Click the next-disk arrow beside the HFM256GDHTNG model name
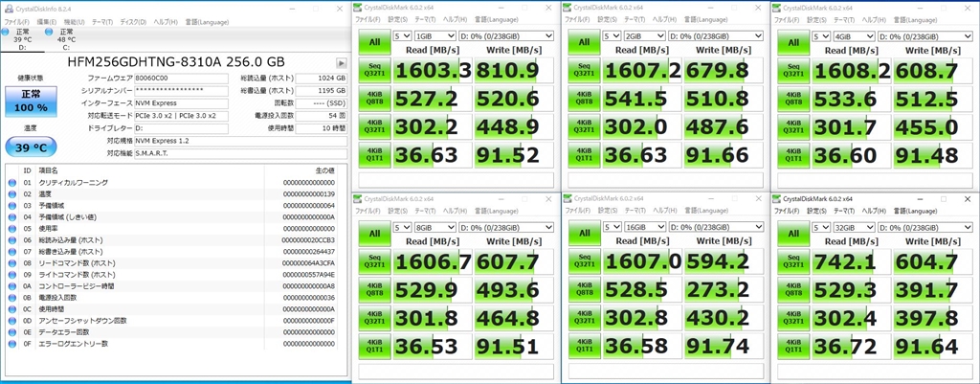The width and height of the screenshot is (980, 384). pyautogui.click(x=342, y=62)
